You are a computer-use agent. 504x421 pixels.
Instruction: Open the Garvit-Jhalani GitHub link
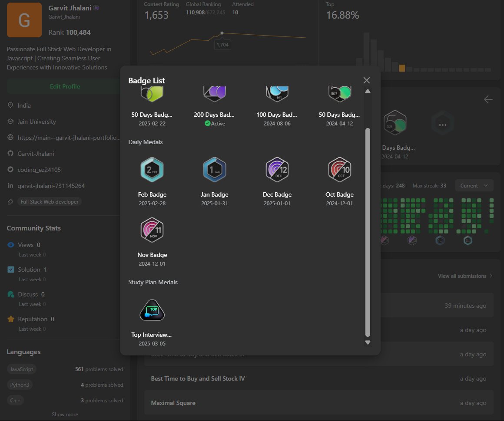click(36, 154)
